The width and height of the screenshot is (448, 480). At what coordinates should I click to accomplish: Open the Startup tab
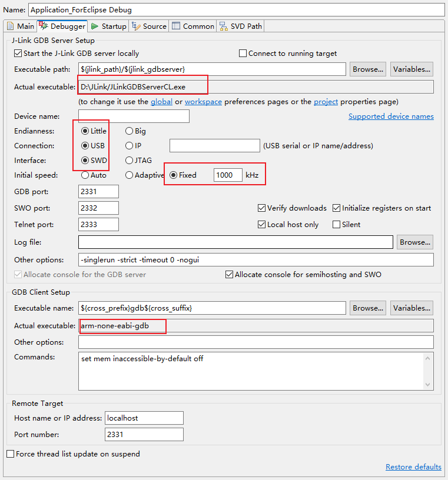click(x=108, y=26)
